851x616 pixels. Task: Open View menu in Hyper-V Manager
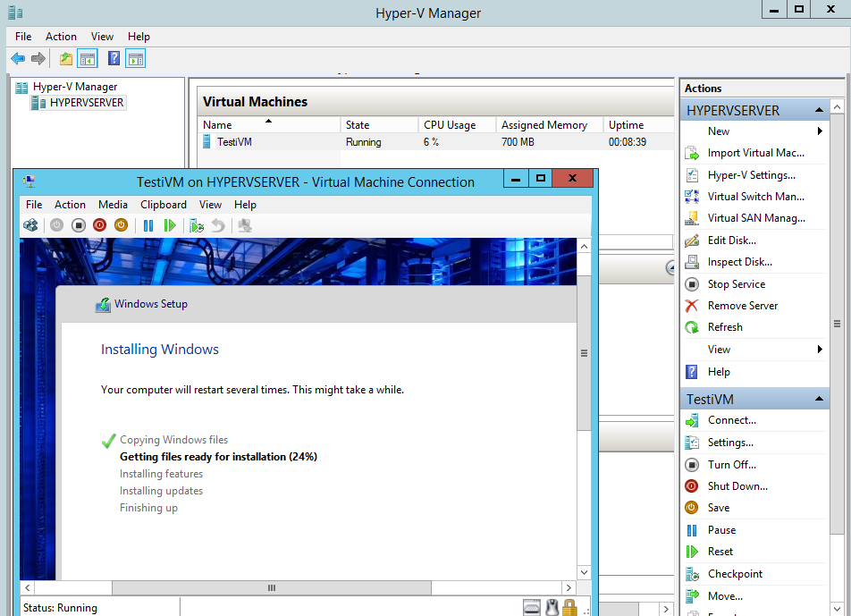click(x=102, y=37)
